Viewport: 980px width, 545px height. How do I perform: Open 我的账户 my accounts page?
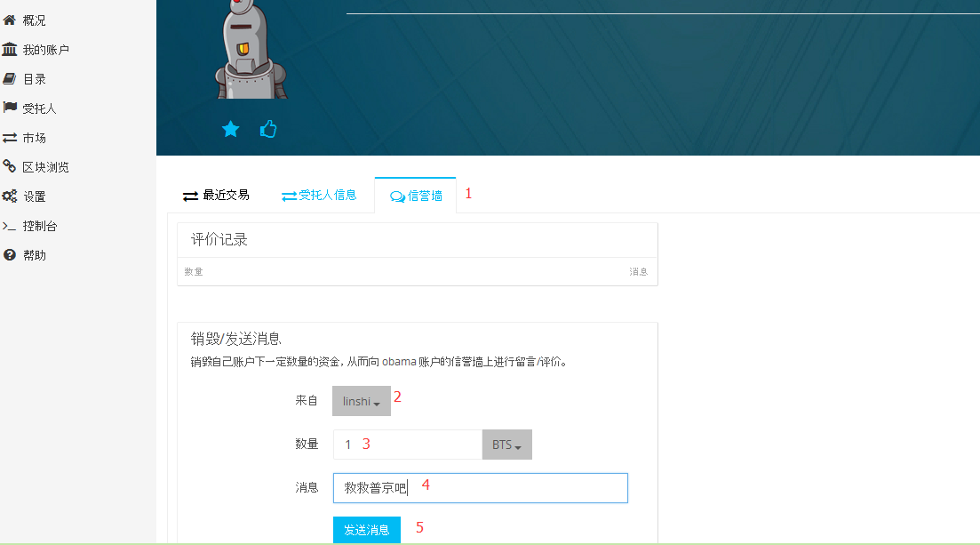45,50
